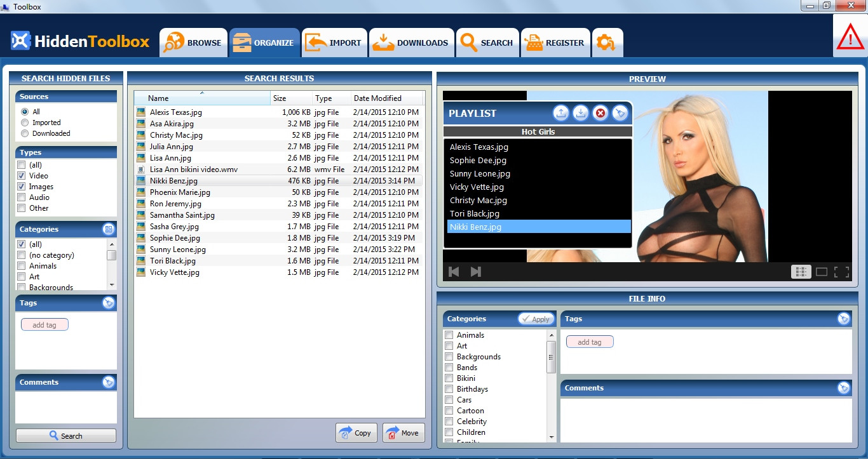Clear the playlist with the broom icon
The image size is (868, 459).
pos(620,113)
